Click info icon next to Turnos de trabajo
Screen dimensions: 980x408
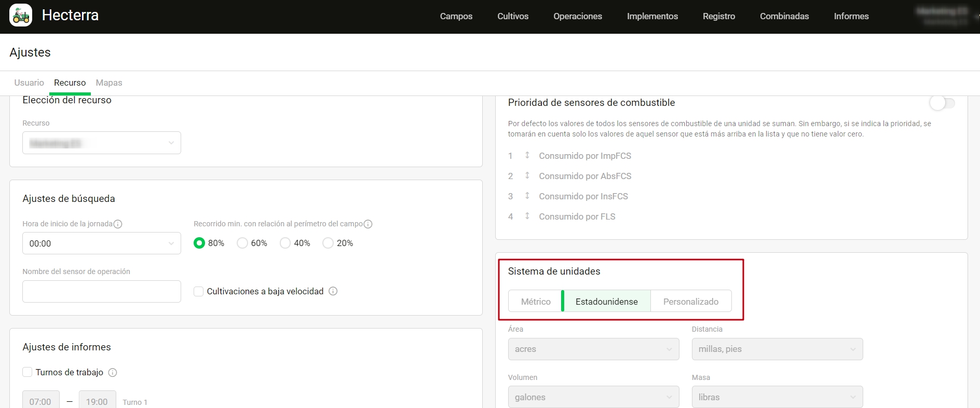point(113,373)
